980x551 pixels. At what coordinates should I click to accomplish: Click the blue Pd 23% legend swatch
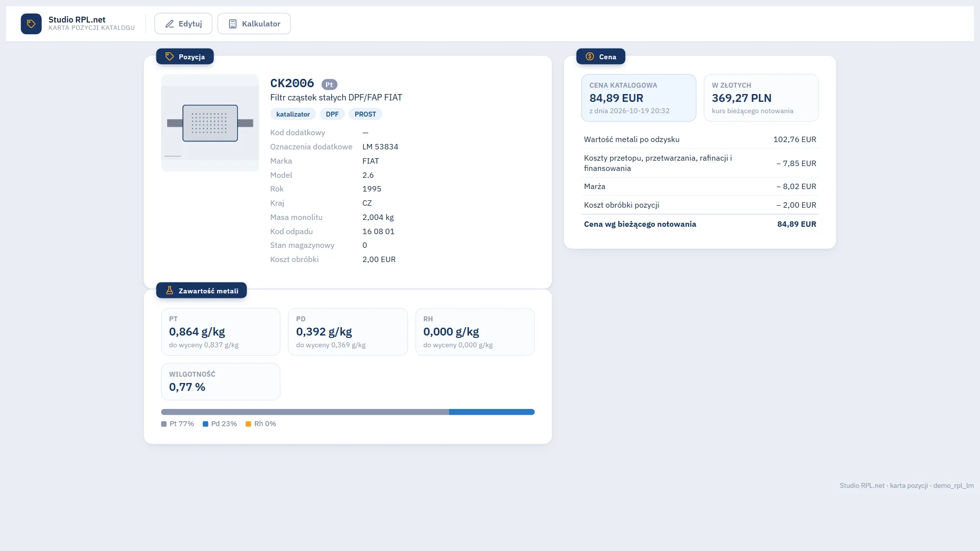[x=205, y=424]
